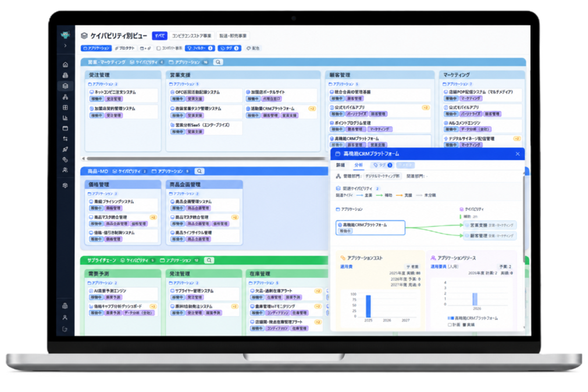Open the cube icon in the sidebar
Screen dimensions: 588x392
pos(65,186)
